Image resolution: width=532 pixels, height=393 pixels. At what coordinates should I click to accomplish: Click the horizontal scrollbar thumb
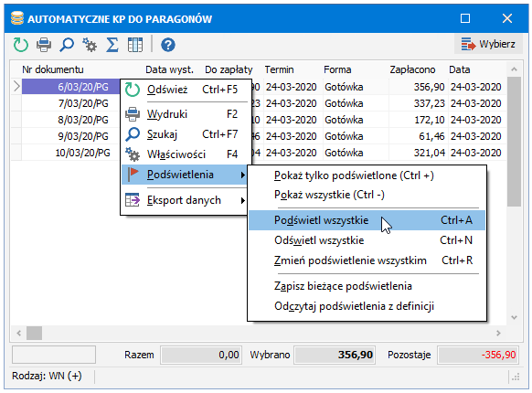pyautogui.click(x=34, y=333)
